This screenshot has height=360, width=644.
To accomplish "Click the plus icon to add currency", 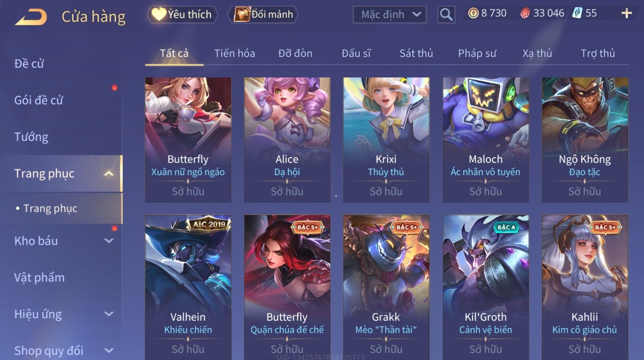I will pos(626,14).
